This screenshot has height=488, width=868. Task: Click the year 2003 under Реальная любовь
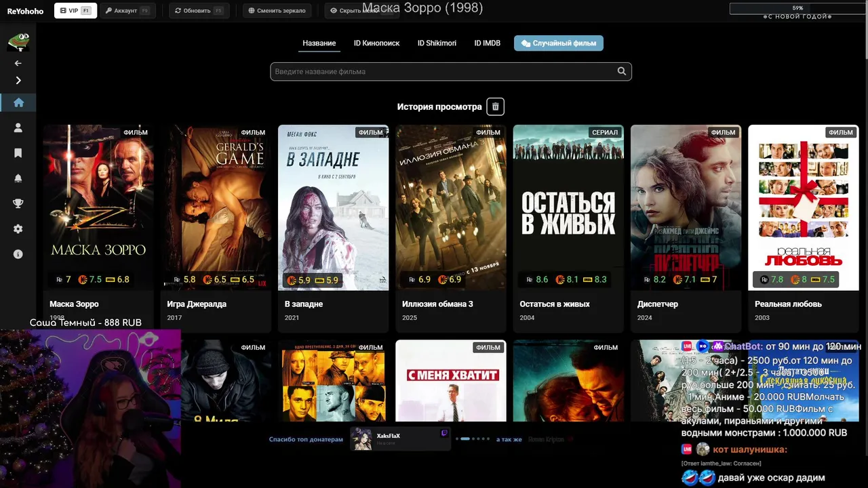click(x=762, y=318)
